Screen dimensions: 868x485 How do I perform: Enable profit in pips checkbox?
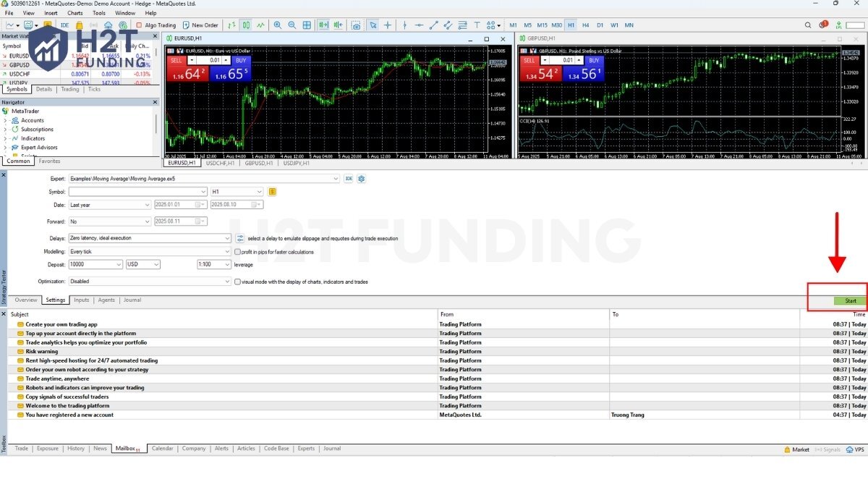point(238,252)
